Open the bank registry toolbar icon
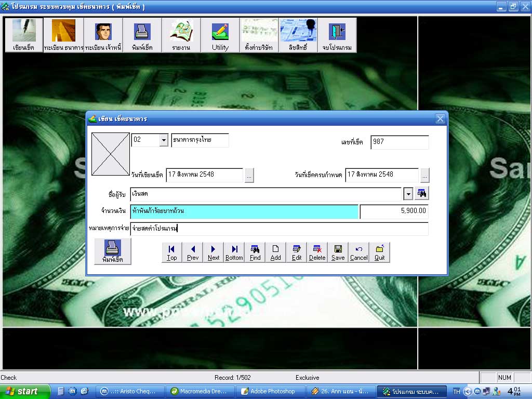The image size is (532, 399). 63,35
